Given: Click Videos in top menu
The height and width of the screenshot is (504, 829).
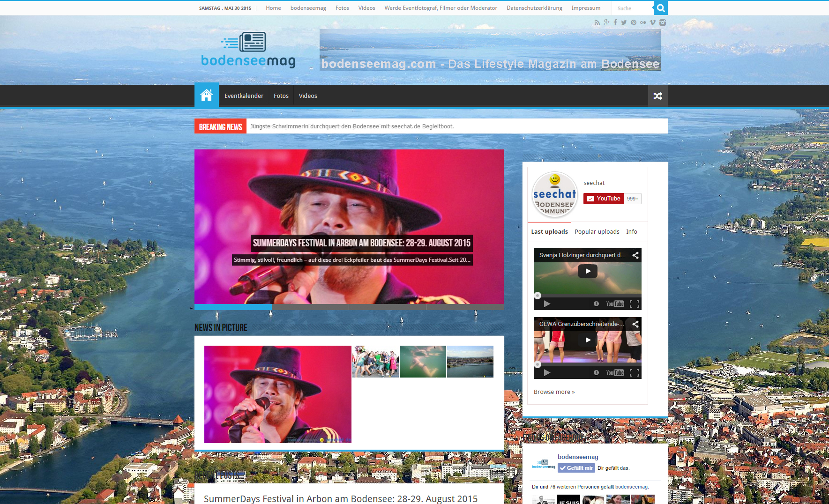Looking at the screenshot, I should click(366, 8).
